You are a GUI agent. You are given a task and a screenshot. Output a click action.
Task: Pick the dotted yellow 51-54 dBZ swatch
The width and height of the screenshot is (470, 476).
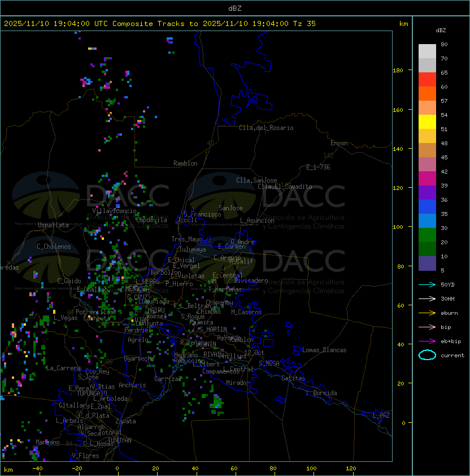click(x=427, y=122)
